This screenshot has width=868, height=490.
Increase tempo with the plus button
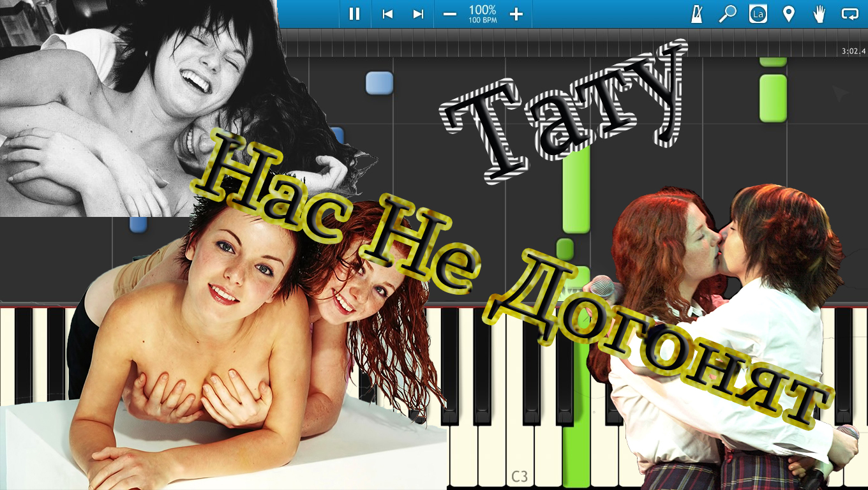click(516, 14)
